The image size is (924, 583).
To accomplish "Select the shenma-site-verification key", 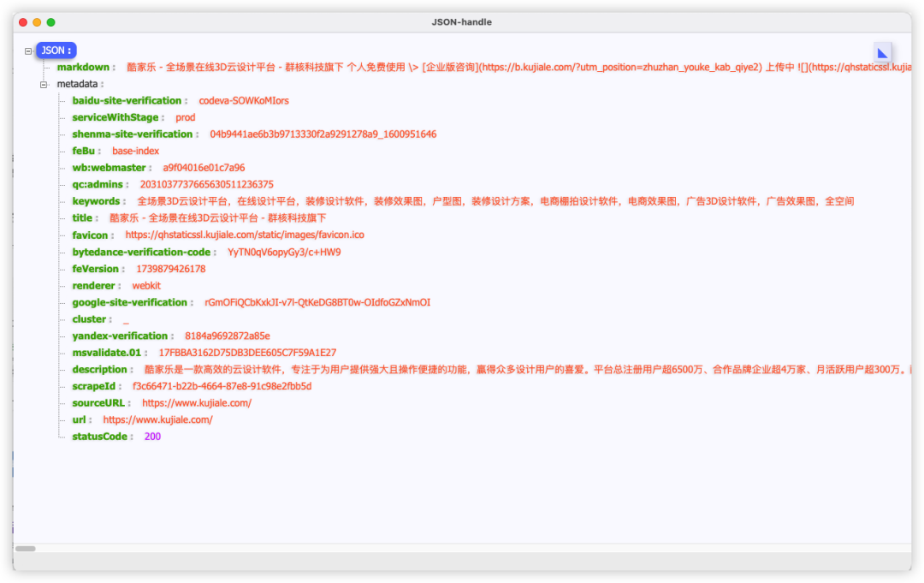I will pos(133,134).
